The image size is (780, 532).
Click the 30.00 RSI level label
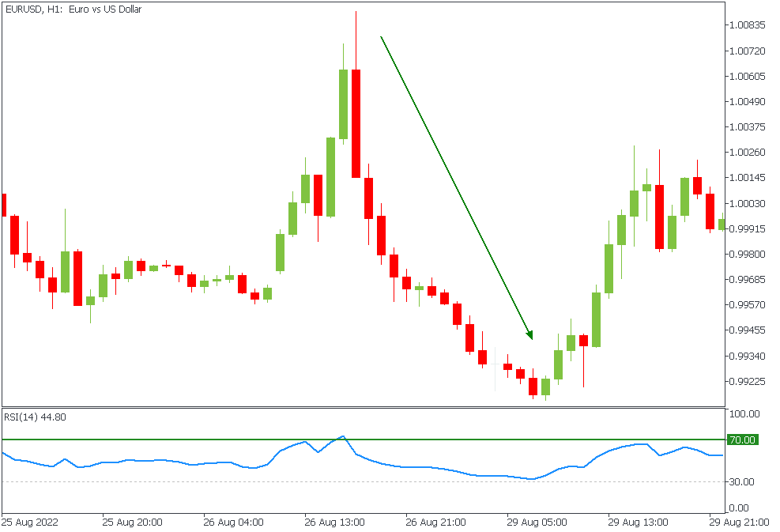pyautogui.click(x=742, y=481)
